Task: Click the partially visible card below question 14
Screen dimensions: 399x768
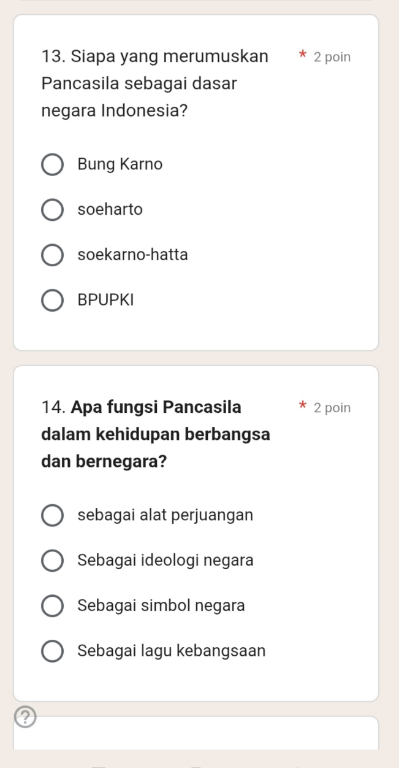Action: tap(196, 733)
